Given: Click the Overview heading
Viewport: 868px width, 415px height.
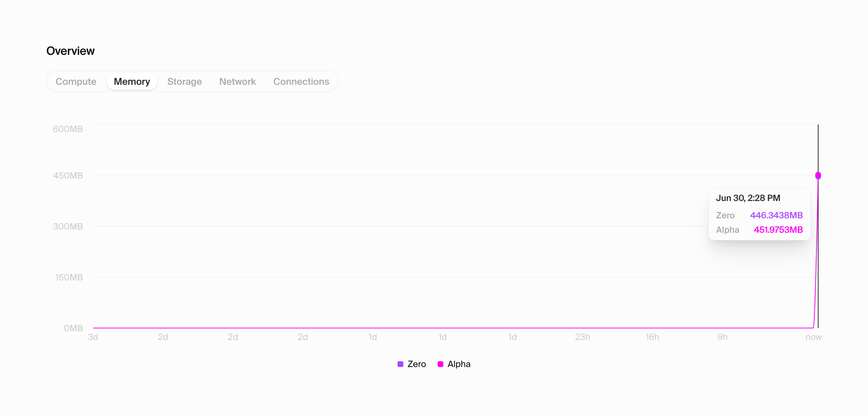Looking at the screenshot, I should (70, 51).
